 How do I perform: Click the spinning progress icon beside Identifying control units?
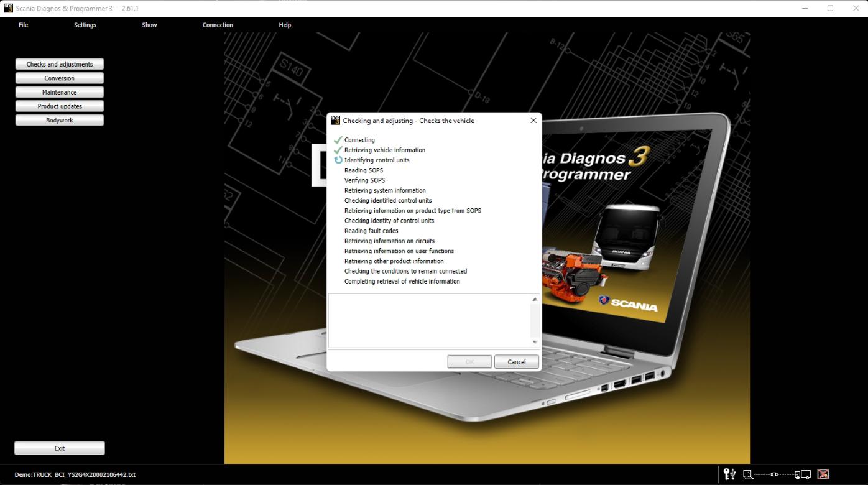click(338, 160)
